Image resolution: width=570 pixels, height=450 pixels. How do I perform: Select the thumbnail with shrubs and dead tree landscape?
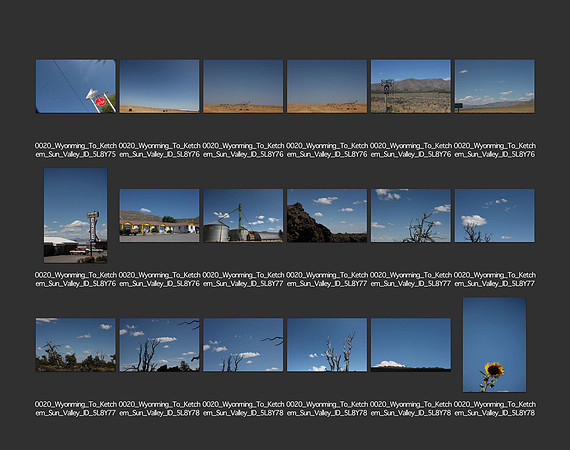(x=76, y=345)
